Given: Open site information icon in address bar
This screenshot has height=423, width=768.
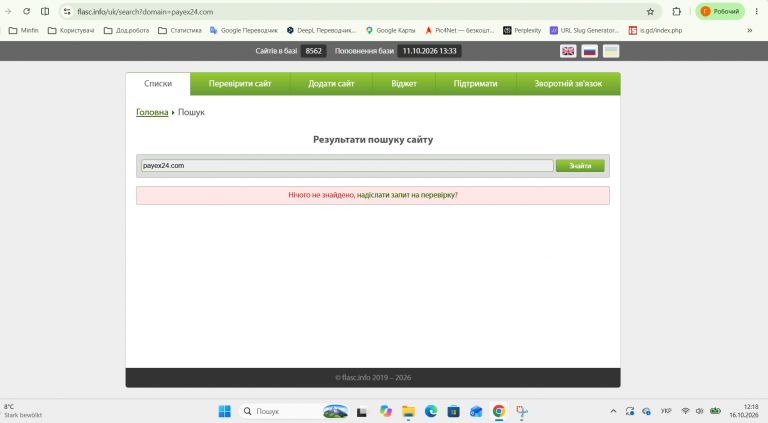Looking at the screenshot, I should pyautogui.click(x=67, y=12).
